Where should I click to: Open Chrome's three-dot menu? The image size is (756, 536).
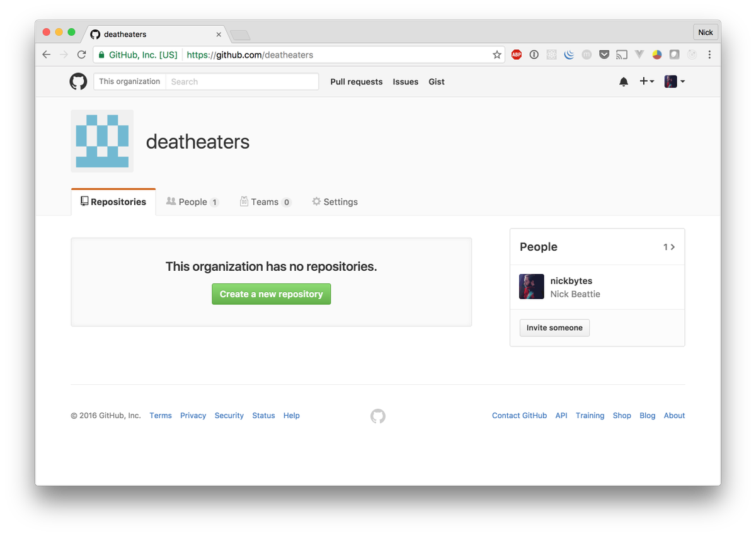(709, 55)
